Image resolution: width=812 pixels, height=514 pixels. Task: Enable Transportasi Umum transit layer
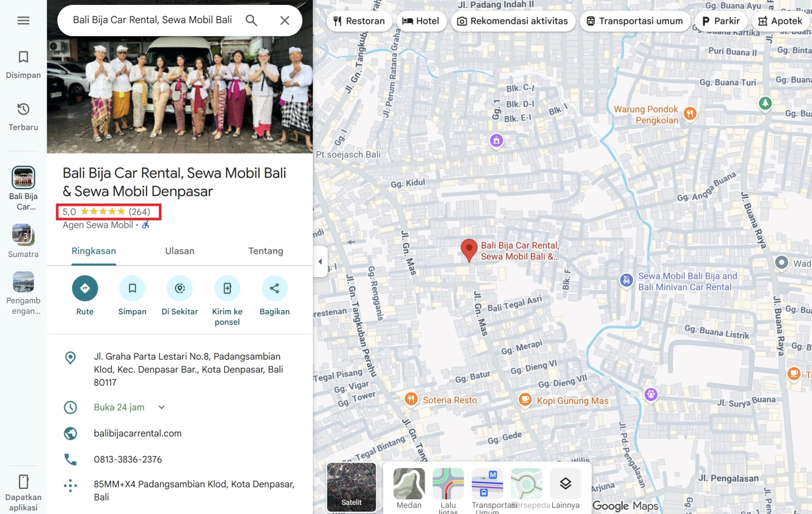pos(487,484)
